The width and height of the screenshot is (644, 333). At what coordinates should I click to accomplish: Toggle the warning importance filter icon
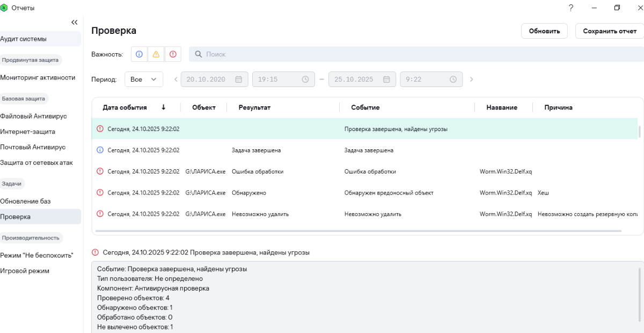(156, 54)
